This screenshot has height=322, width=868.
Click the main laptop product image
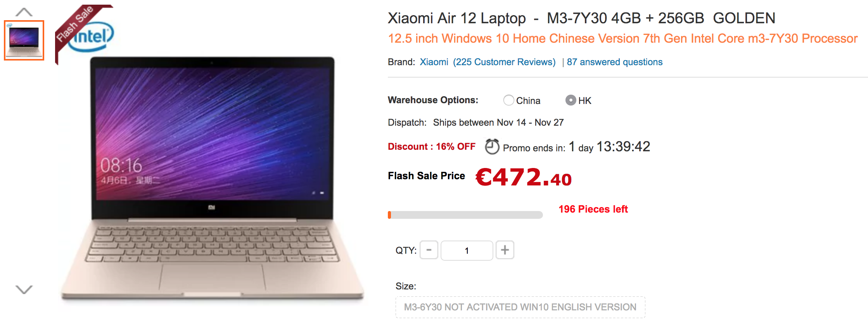(x=213, y=178)
